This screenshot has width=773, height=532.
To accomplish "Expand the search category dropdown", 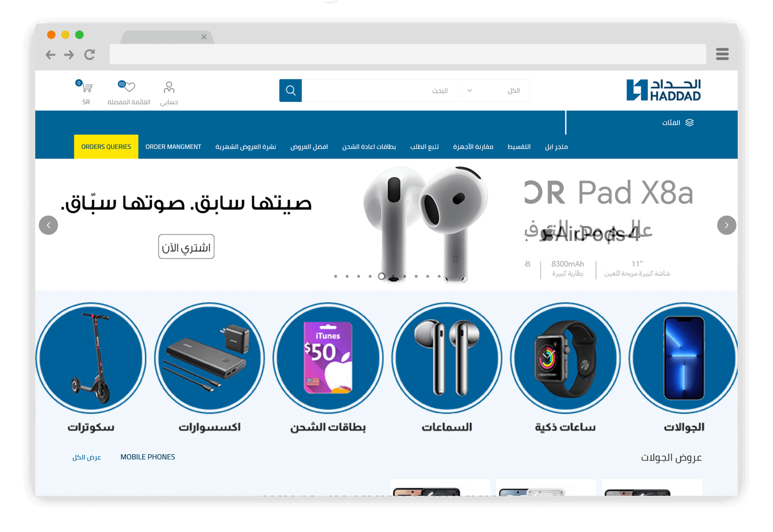I will [493, 90].
